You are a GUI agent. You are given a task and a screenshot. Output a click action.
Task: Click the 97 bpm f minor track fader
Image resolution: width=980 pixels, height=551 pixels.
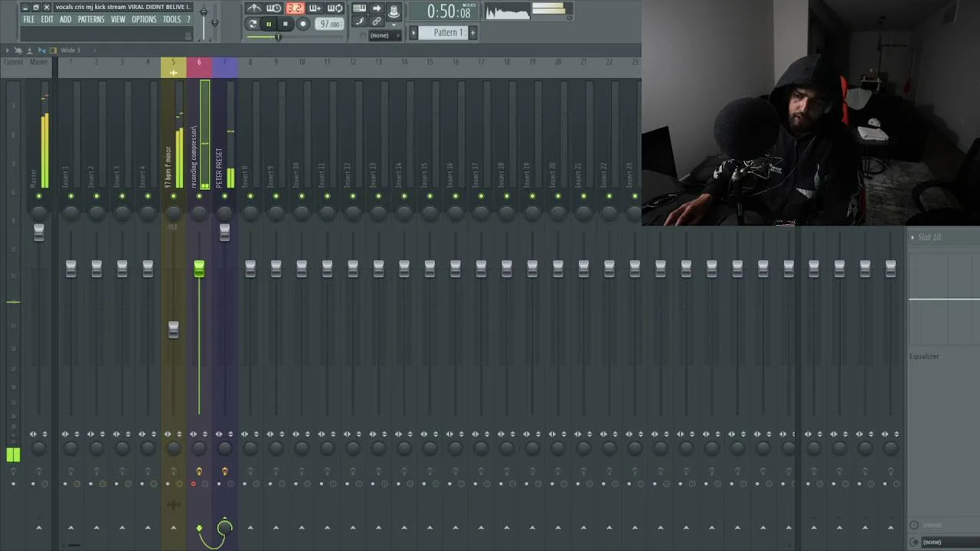[x=173, y=330]
